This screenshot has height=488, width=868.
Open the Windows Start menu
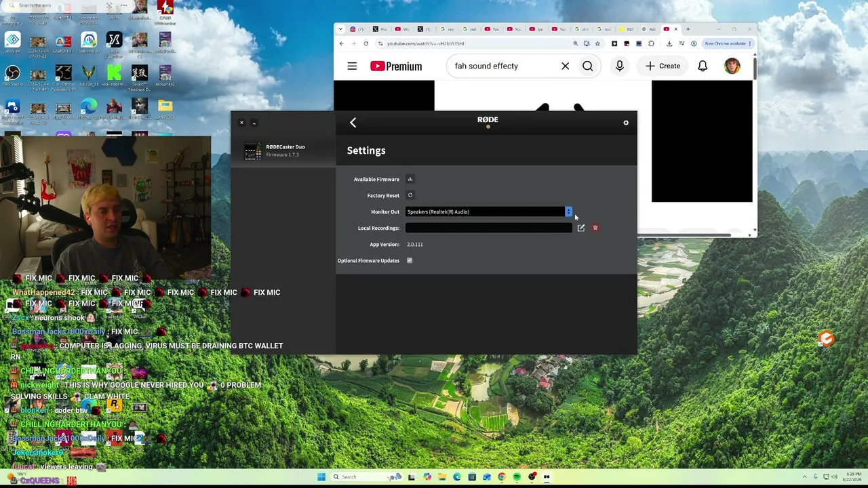(x=321, y=476)
